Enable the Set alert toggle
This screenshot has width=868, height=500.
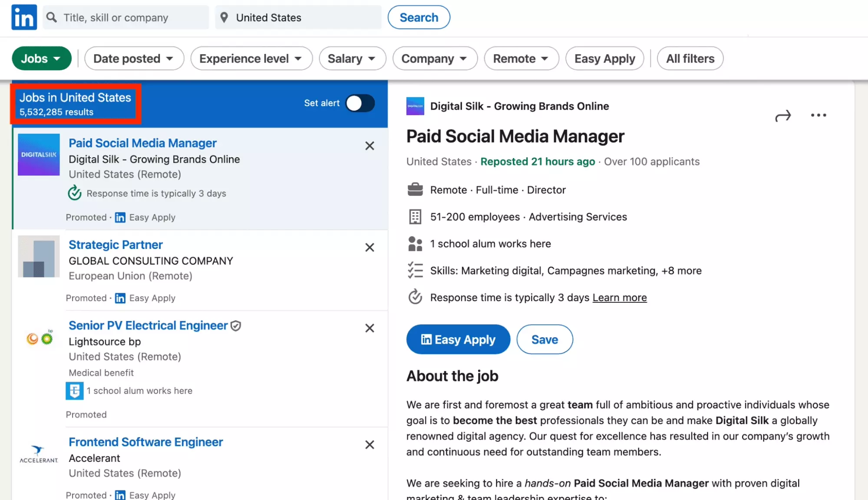click(360, 103)
